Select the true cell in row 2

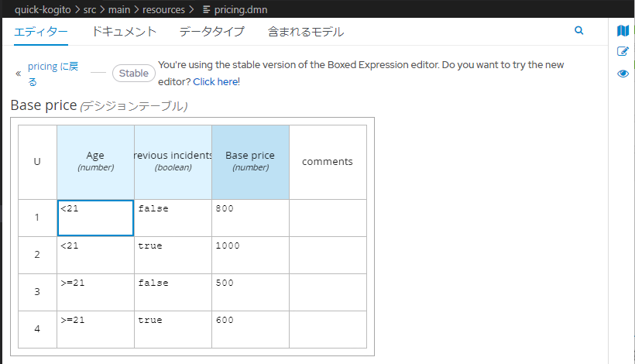[x=173, y=255]
